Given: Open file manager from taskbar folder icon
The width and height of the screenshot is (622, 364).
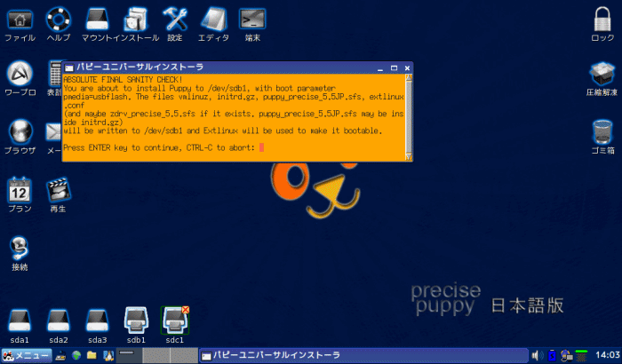Looking at the screenshot, I should tap(92, 355).
